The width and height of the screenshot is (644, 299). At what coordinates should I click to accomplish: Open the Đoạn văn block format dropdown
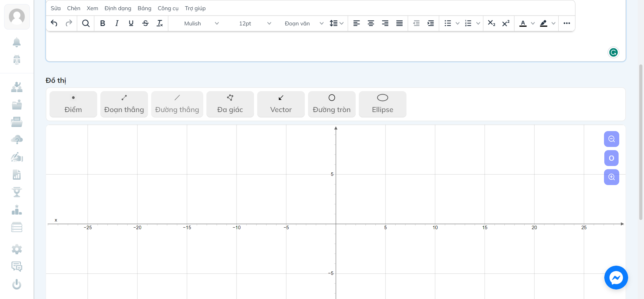pyautogui.click(x=304, y=23)
